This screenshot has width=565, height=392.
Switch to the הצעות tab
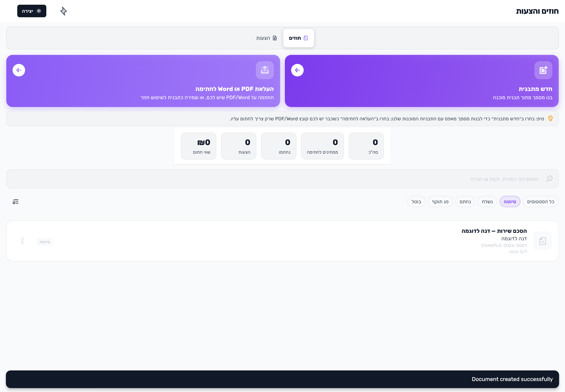tap(267, 38)
